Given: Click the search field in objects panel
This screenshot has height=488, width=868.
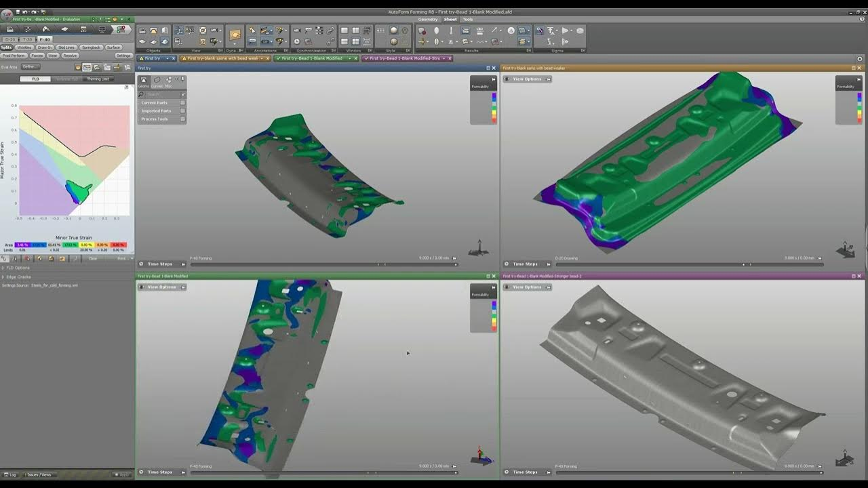Looking at the screenshot, I should [x=163, y=94].
